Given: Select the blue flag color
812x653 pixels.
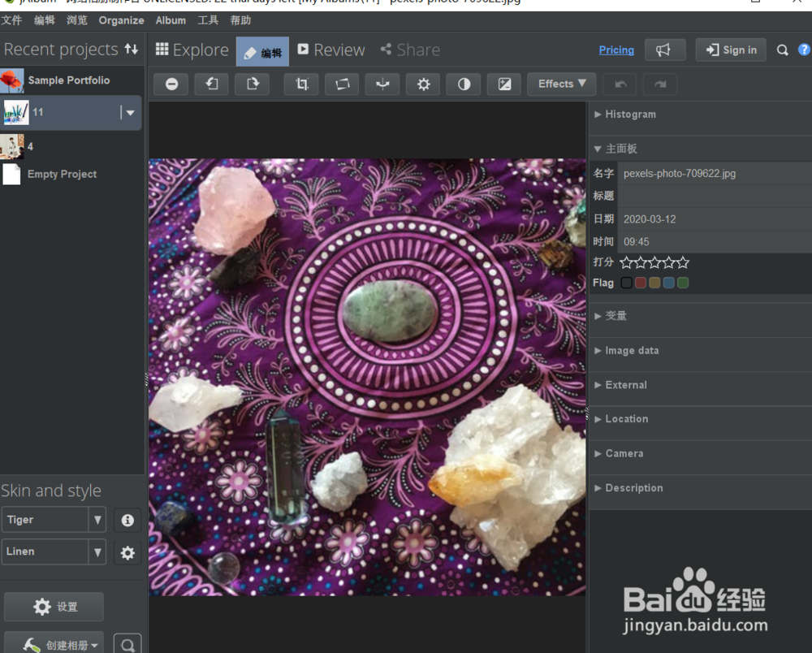Looking at the screenshot, I should point(668,283).
